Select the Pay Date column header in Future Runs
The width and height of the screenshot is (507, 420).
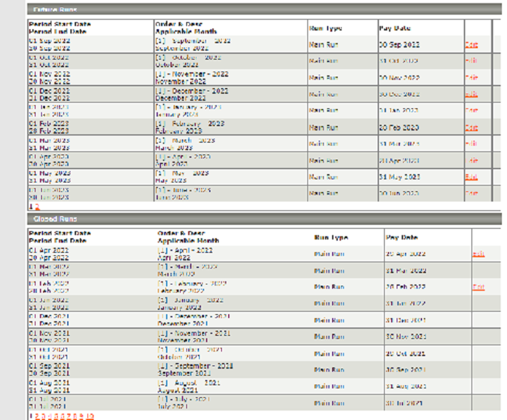(395, 28)
